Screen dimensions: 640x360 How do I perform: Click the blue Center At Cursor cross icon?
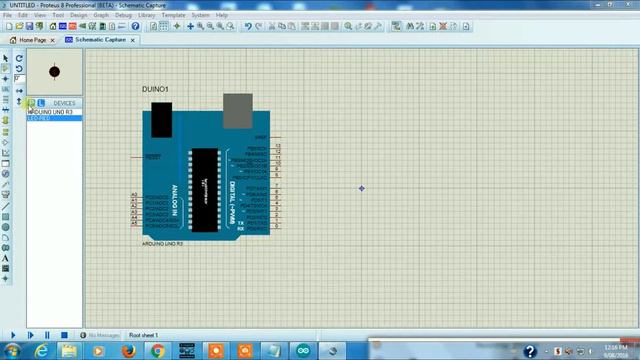click(x=190, y=27)
